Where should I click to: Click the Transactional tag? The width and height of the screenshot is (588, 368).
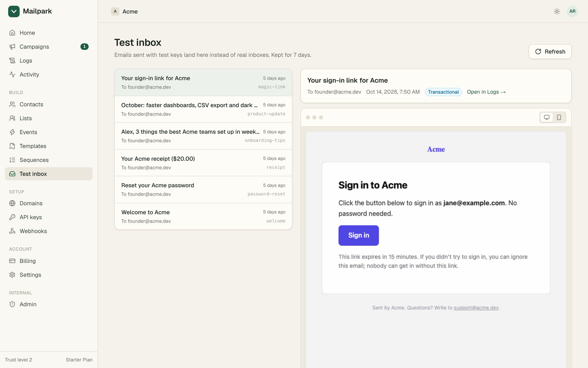pyautogui.click(x=443, y=92)
